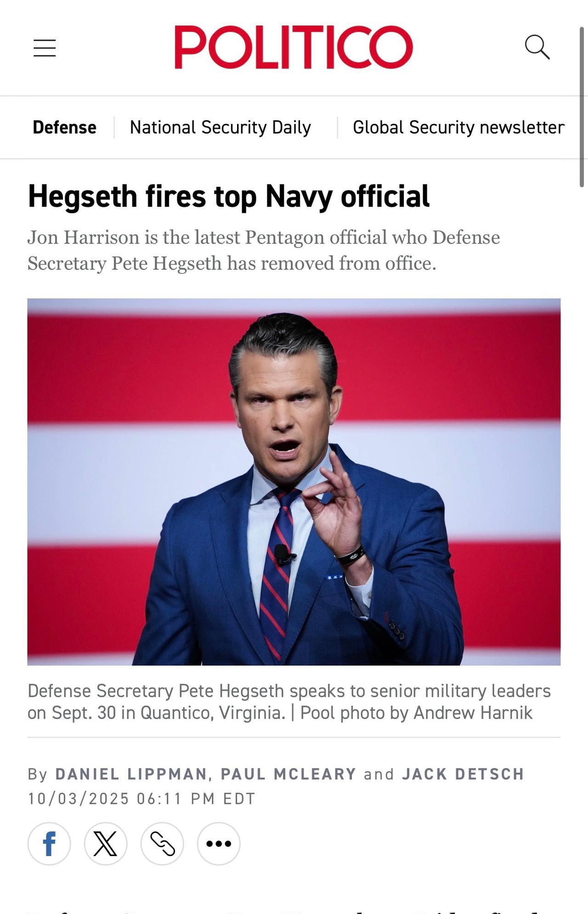This screenshot has width=588, height=914.
Task: Click the page scrollbar thumb
Action: click(582, 107)
